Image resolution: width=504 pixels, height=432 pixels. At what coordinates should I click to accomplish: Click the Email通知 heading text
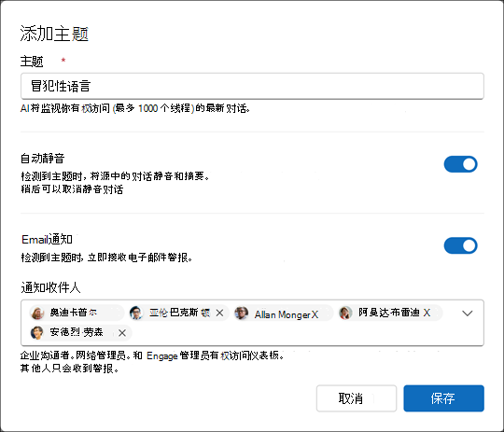47,240
